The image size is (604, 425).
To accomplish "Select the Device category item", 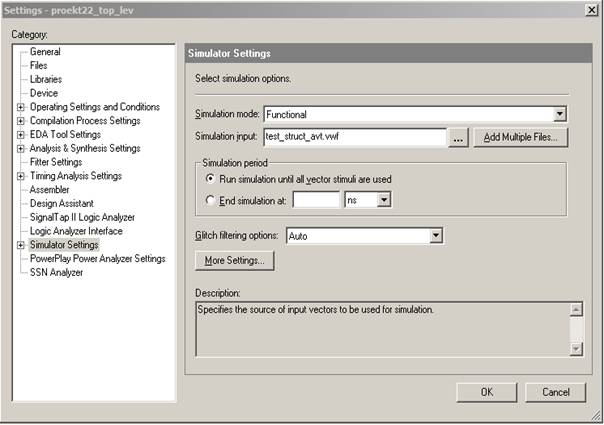I will tap(44, 93).
